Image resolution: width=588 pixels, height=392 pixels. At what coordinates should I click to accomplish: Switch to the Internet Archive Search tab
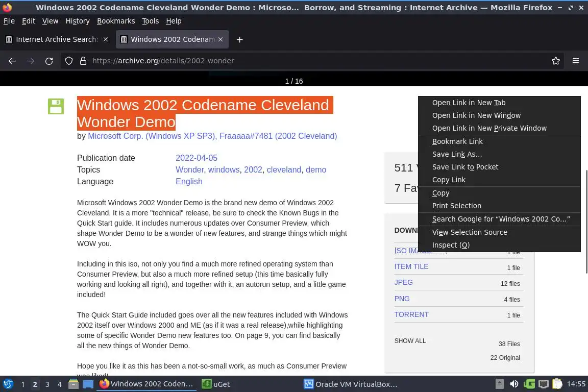[57, 39]
